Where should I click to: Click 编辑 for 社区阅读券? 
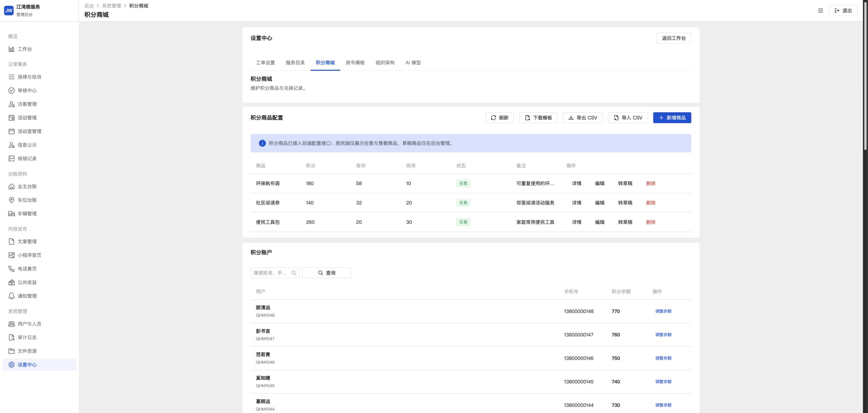pos(599,203)
